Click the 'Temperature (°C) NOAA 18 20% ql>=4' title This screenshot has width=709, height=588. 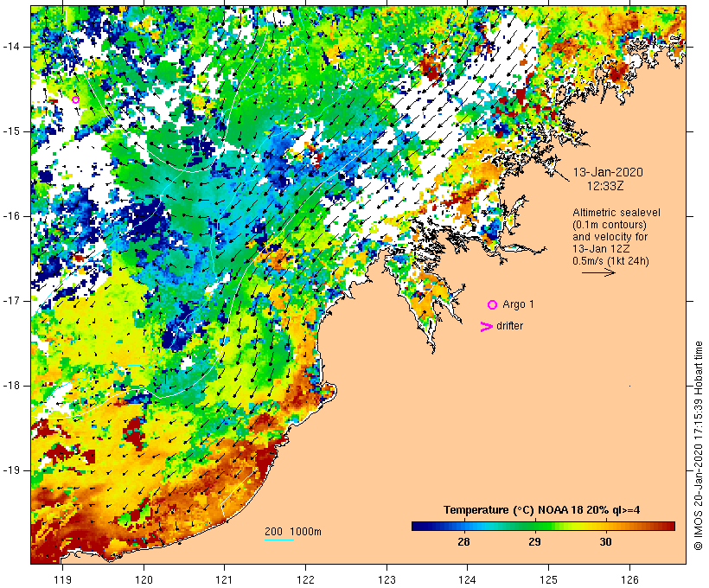[x=542, y=510]
